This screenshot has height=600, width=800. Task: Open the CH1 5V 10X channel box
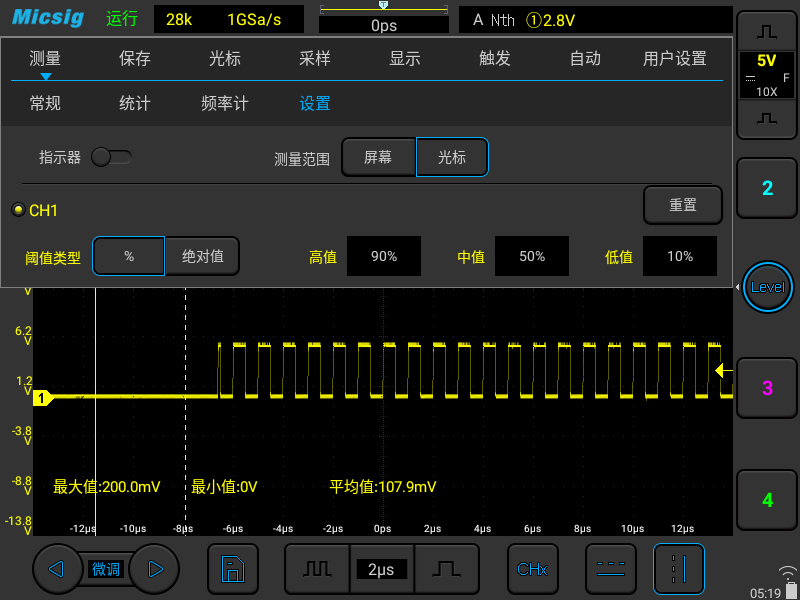click(767, 76)
